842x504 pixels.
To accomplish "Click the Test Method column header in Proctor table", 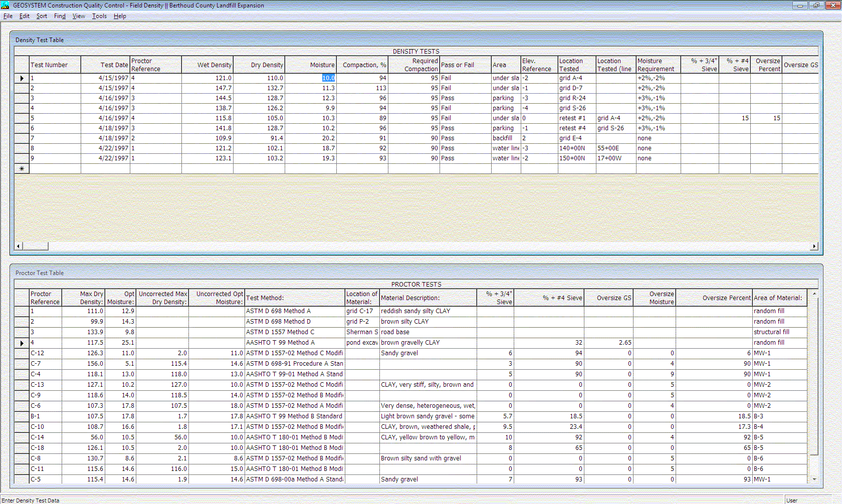I will coord(294,298).
